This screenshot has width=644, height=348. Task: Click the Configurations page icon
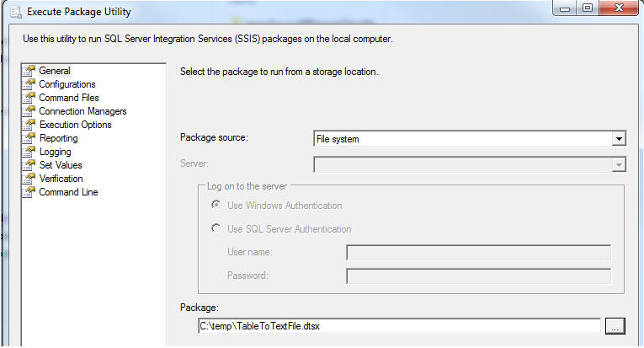tap(29, 84)
